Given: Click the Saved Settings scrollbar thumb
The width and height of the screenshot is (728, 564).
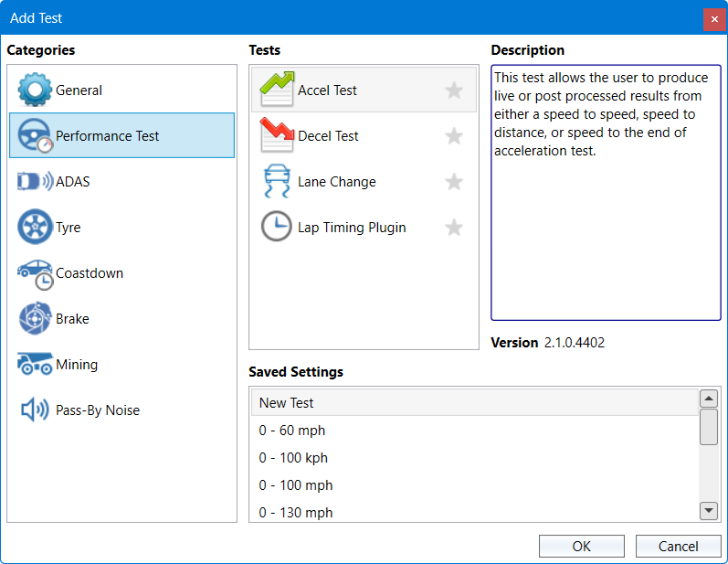Looking at the screenshot, I should point(708,427).
